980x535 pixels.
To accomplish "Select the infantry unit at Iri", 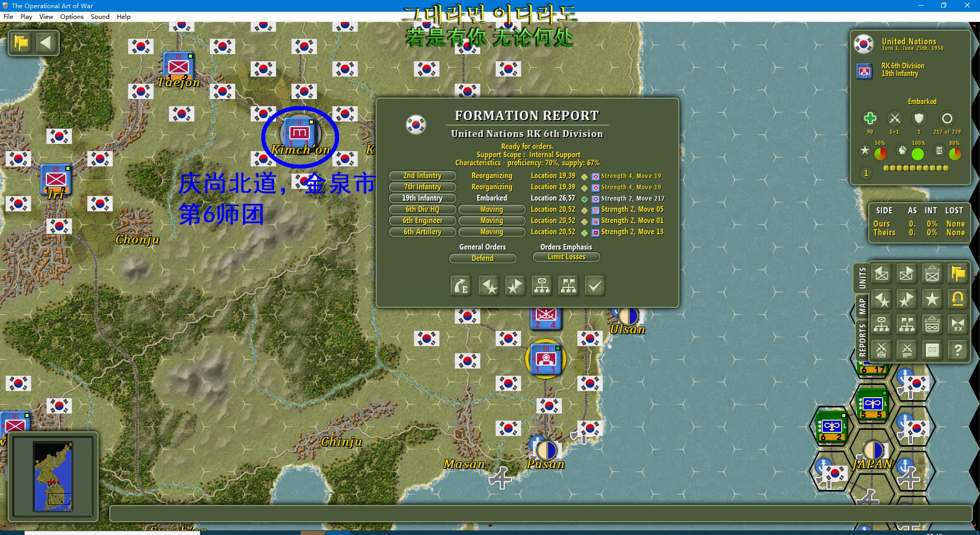I will (x=56, y=179).
